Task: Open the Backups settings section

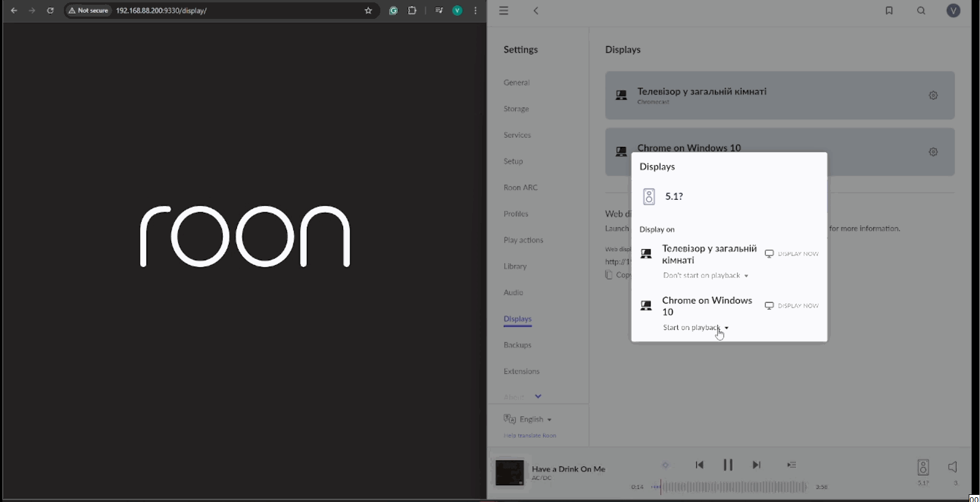Action: click(x=517, y=345)
